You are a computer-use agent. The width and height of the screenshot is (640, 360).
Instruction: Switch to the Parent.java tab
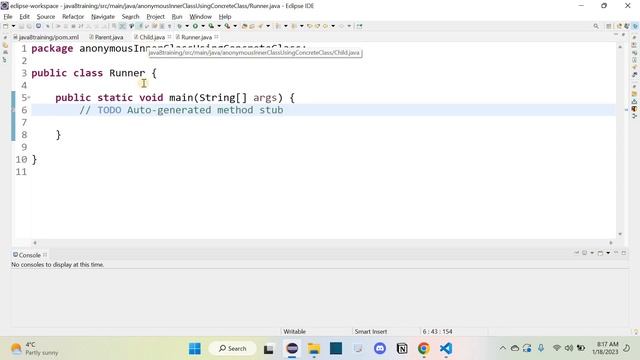(x=106, y=37)
